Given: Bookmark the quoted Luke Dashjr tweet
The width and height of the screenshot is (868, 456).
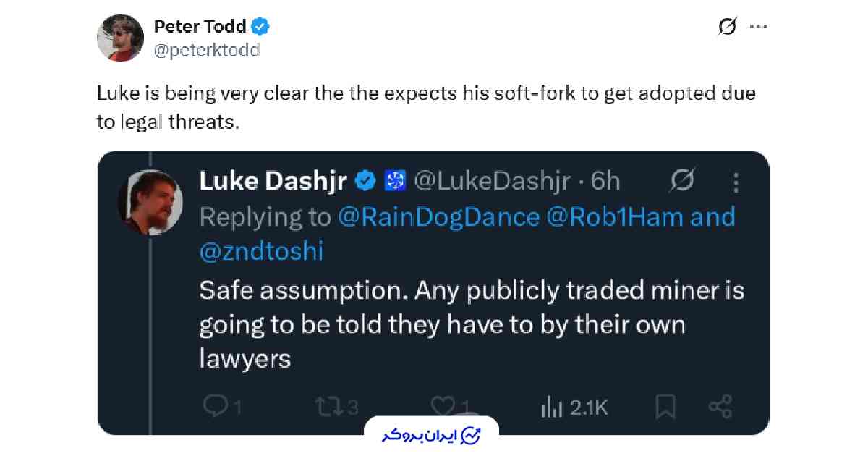Looking at the screenshot, I should 665,407.
